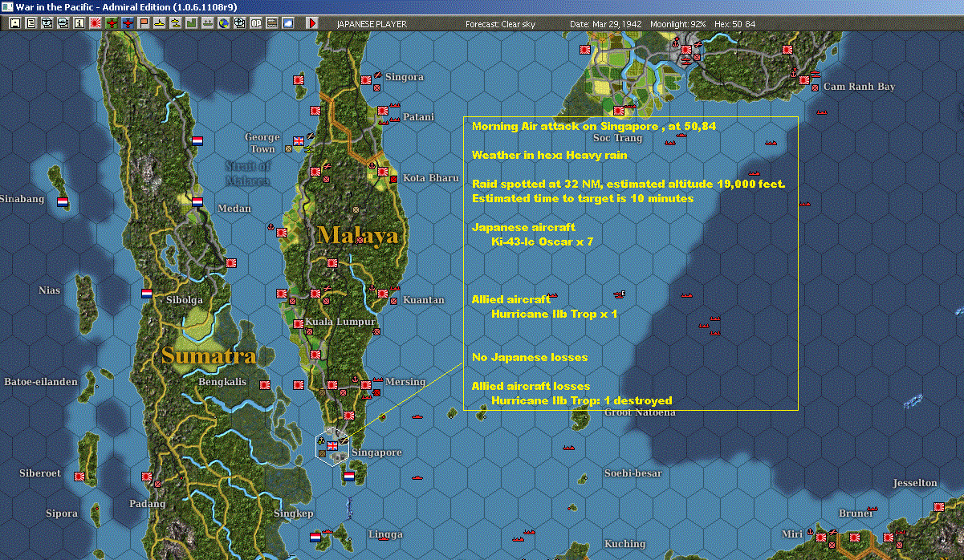Image resolution: width=964 pixels, height=560 pixels.
Task: Click the Kuantan base label
Action: [x=423, y=300]
